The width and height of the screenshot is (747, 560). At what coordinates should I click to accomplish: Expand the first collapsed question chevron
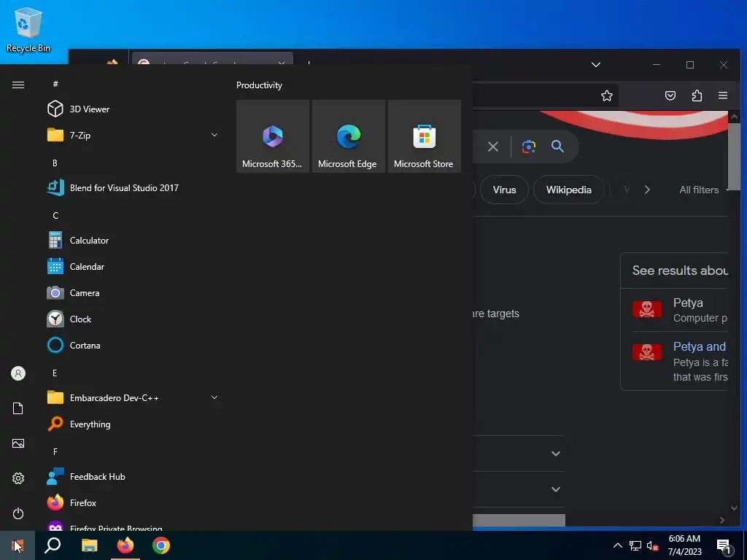555,454
